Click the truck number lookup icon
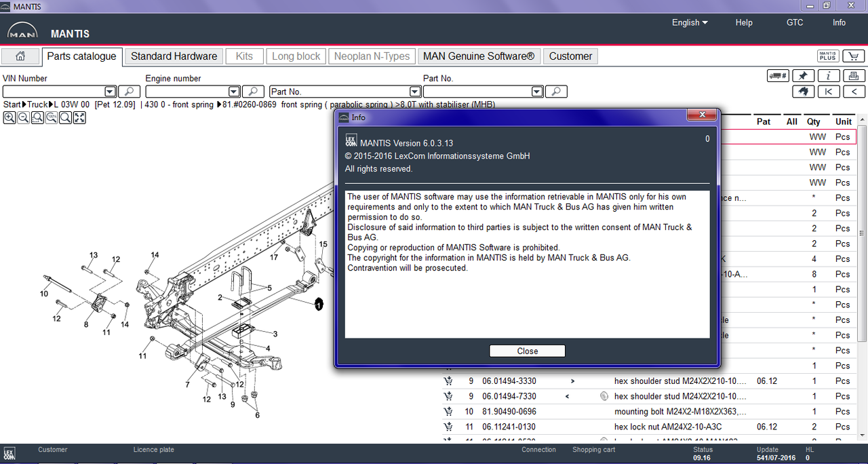This screenshot has width=868, height=464. pyautogui.click(x=778, y=76)
